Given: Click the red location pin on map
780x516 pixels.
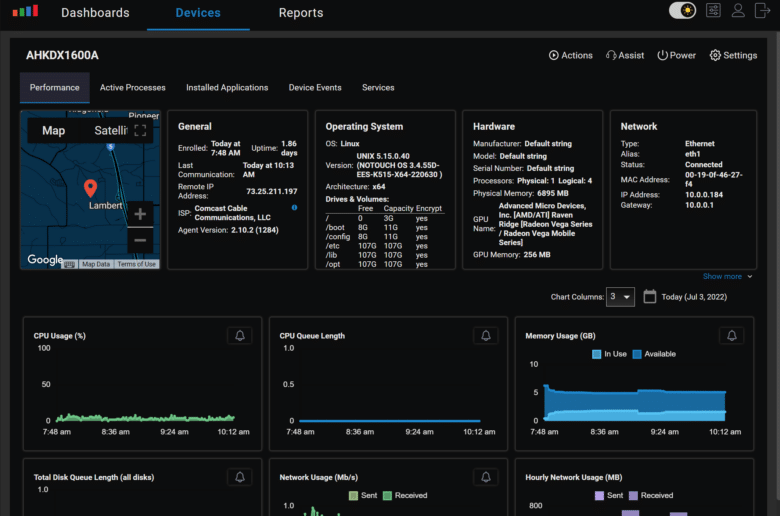Looking at the screenshot, I should [90, 188].
